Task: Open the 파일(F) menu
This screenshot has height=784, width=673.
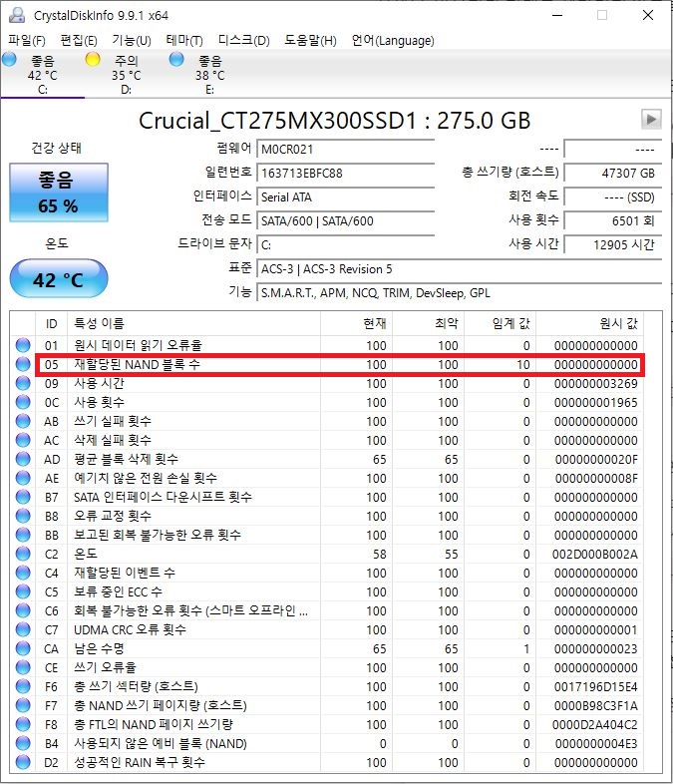Action: click(27, 41)
